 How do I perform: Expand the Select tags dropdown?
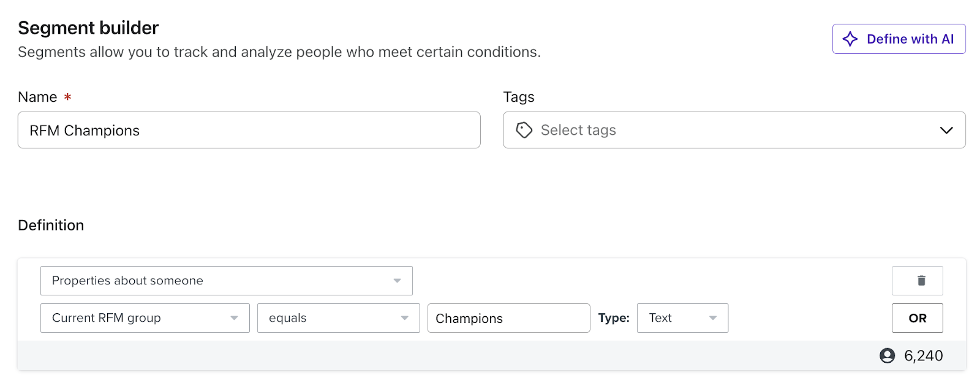pyautogui.click(x=946, y=130)
